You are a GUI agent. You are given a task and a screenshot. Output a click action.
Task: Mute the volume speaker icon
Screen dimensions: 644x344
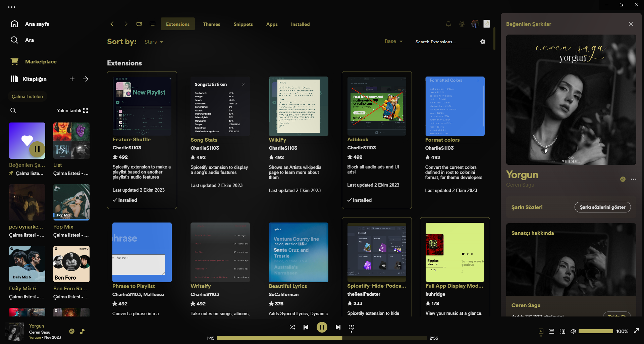(573, 331)
